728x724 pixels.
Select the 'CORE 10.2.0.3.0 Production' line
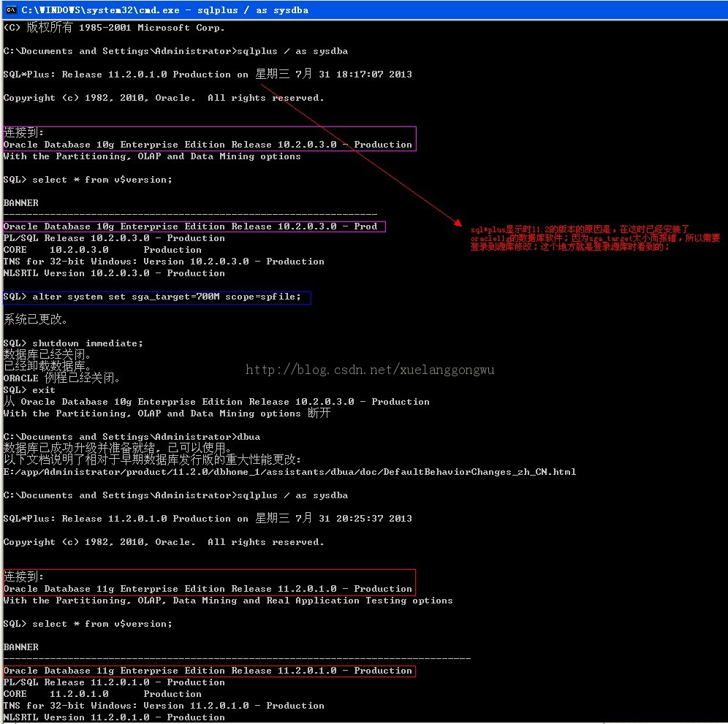coord(102,250)
